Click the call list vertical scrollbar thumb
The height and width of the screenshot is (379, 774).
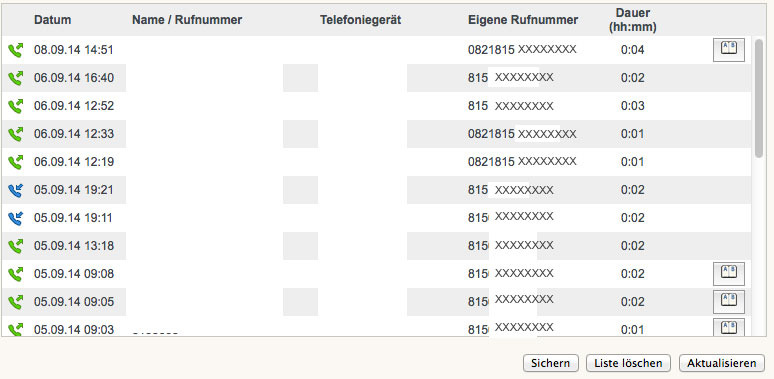[759, 98]
